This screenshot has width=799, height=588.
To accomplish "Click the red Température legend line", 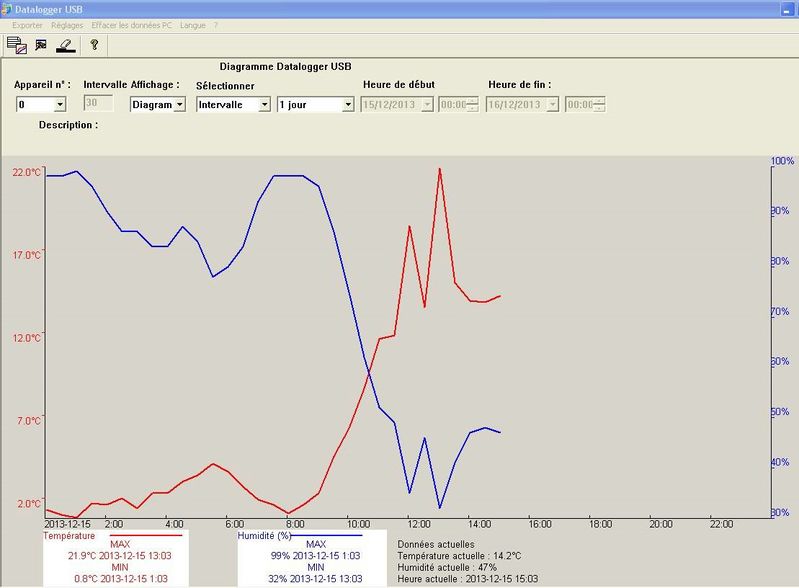I will tap(146, 536).
